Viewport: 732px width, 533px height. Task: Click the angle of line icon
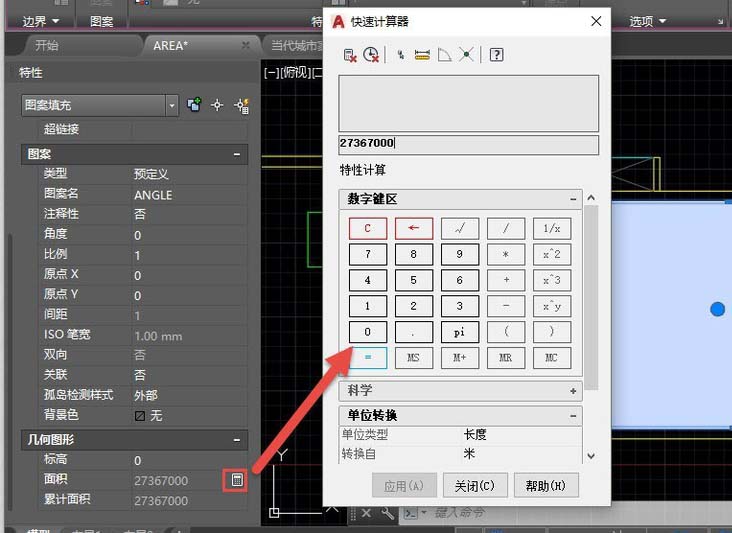coord(444,55)
